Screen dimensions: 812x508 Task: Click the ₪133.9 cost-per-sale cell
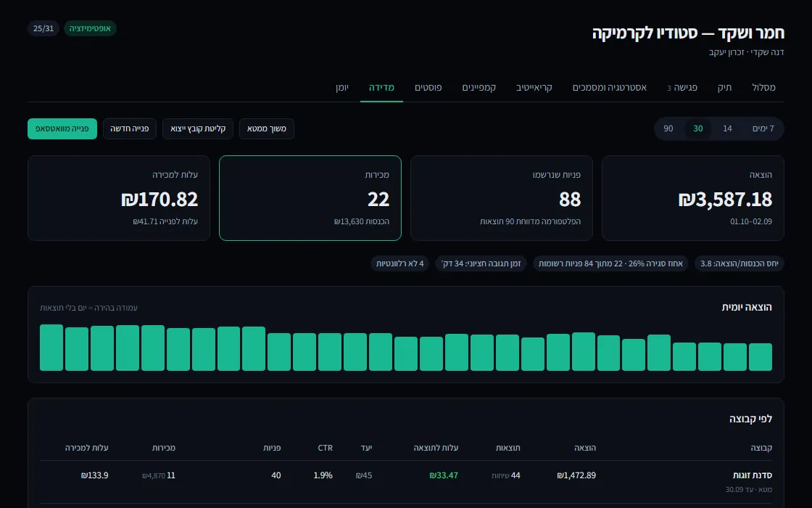point(95,475)
